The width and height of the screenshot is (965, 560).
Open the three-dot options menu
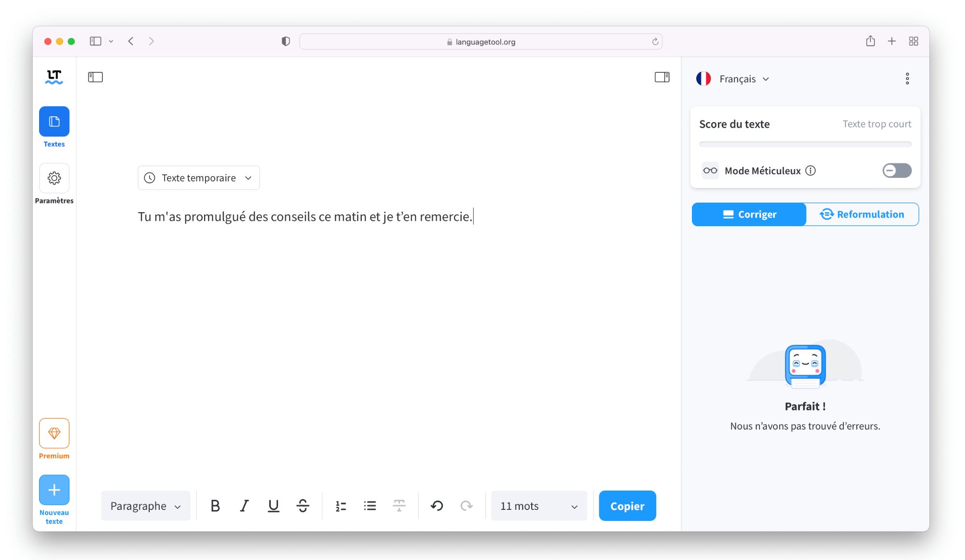908,78
